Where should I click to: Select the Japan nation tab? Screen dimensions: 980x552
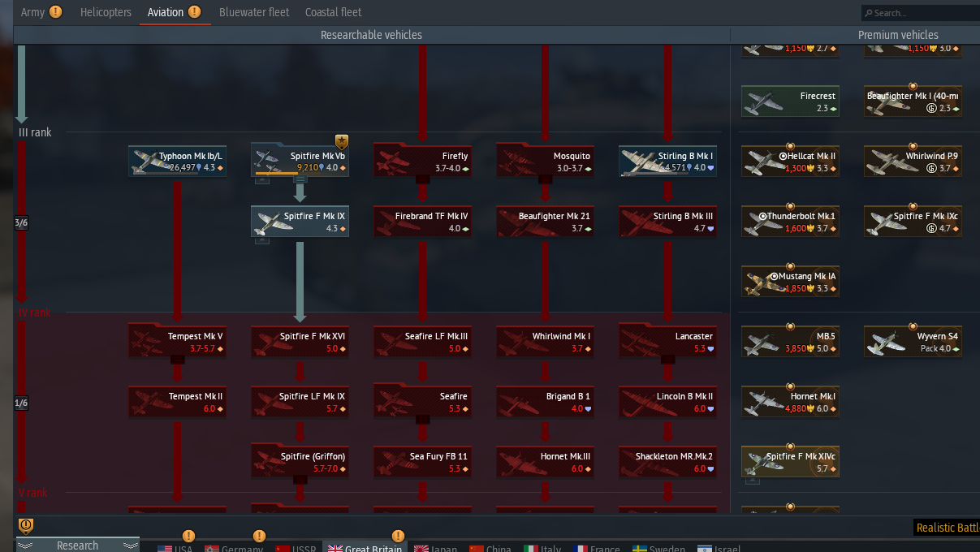tap(436, 549)
